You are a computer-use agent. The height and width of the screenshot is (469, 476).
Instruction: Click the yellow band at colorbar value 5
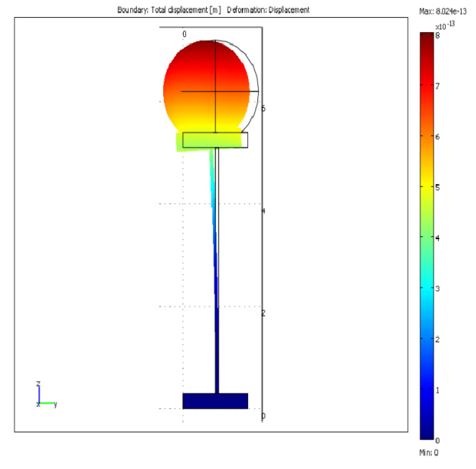427,187
